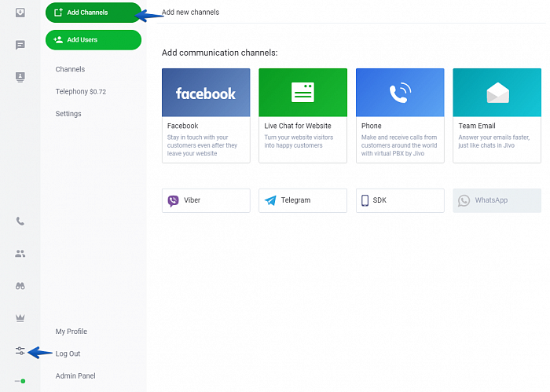
Task: Open My Profile menu item
Action: (x=71, y=332)
